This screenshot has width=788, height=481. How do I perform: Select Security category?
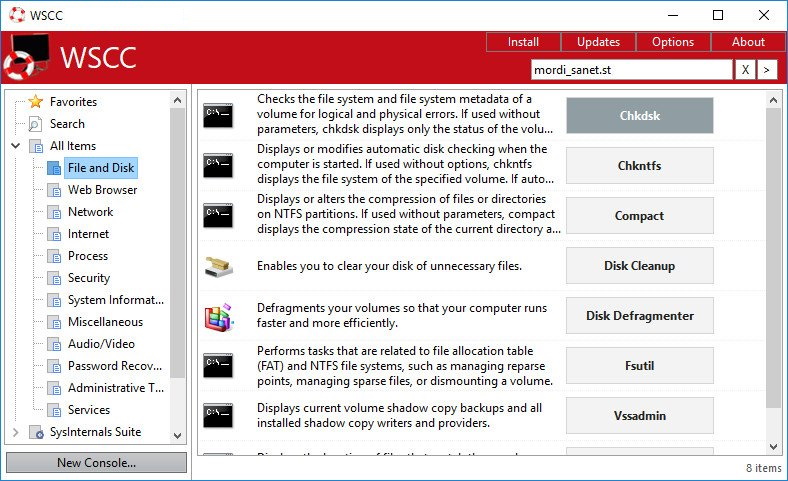click(89, 278)
